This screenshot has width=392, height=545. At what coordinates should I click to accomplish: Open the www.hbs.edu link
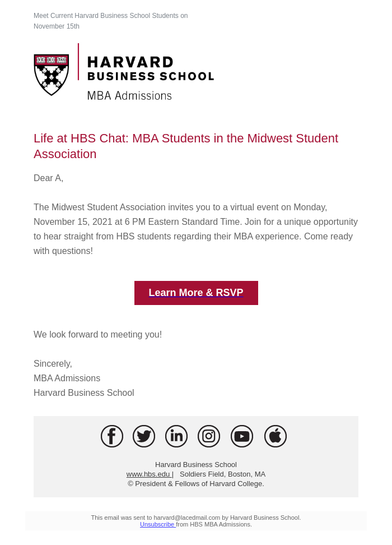(x=148, y=474)
